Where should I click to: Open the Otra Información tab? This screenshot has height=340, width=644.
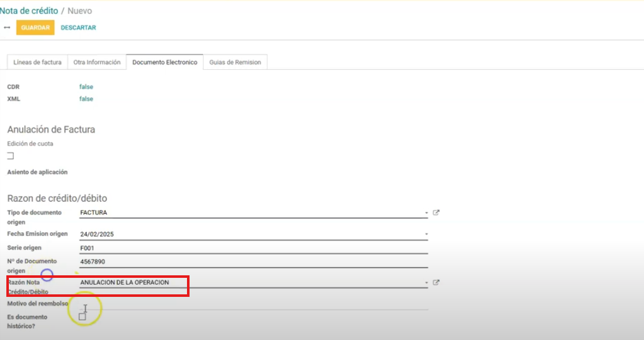click(x=96, y=62)
